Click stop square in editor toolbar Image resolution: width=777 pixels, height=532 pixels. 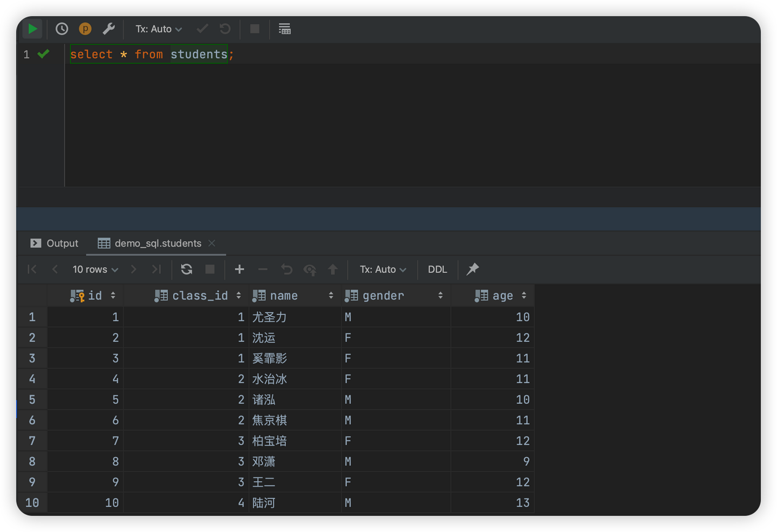[255, 29]
